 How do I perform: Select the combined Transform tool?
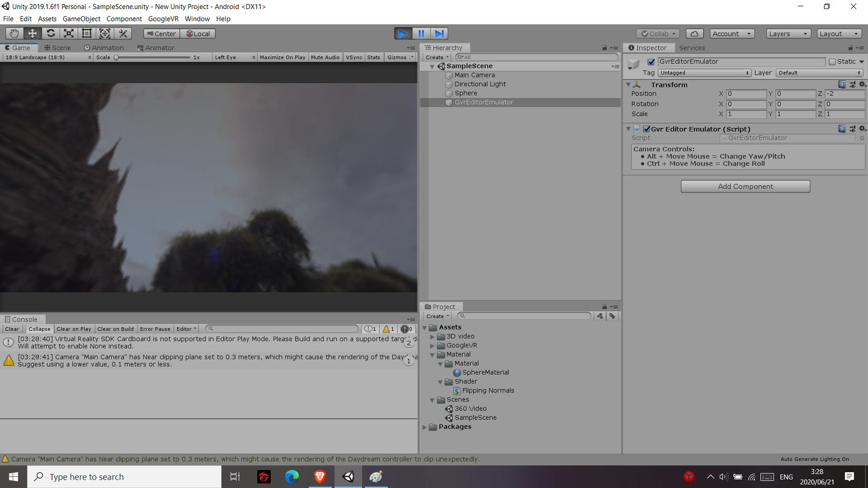105,34
